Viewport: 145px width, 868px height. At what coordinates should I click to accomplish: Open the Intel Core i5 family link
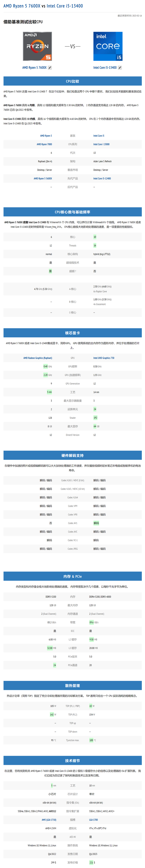pyautogui.click(x=99, y=136)
